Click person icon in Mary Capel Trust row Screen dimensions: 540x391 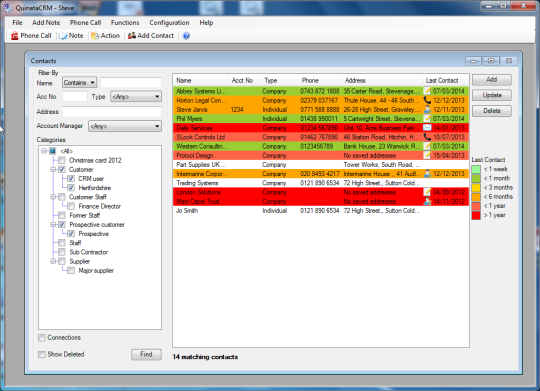(427, 201)
